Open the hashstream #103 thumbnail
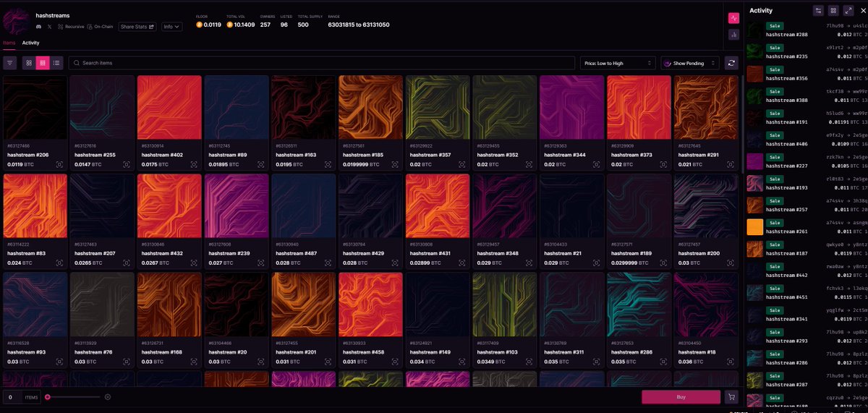868x413 pixels. [x=505, y=304]
